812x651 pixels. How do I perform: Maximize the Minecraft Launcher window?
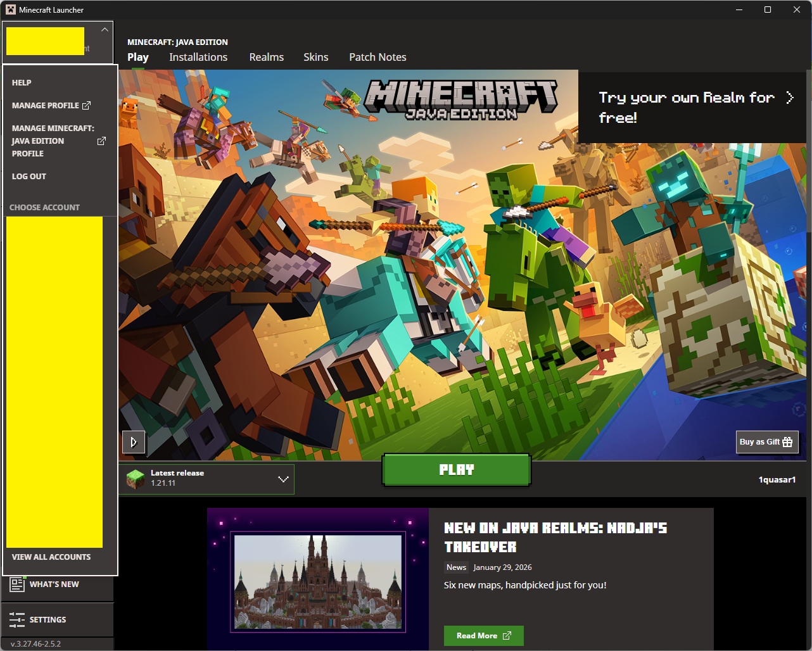(768, 9)
